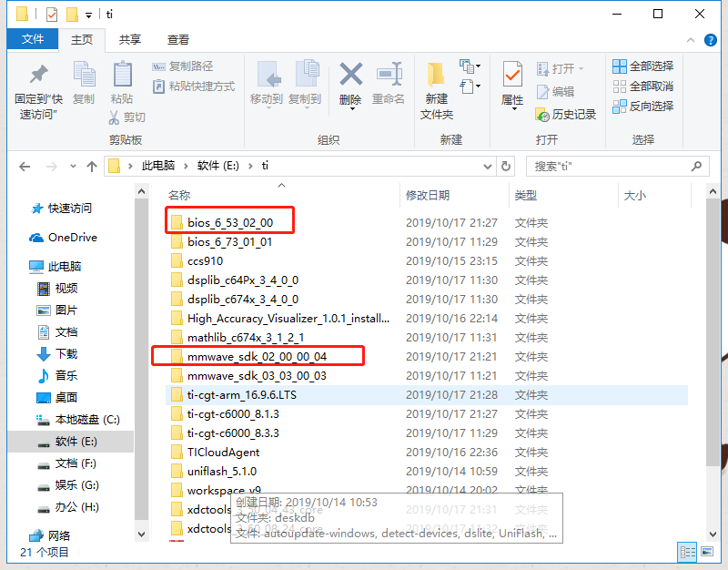The width and height of the screenshot is (728, 570).
Task: Collapse the ribbon with the chevron
Action: [691, 40]
